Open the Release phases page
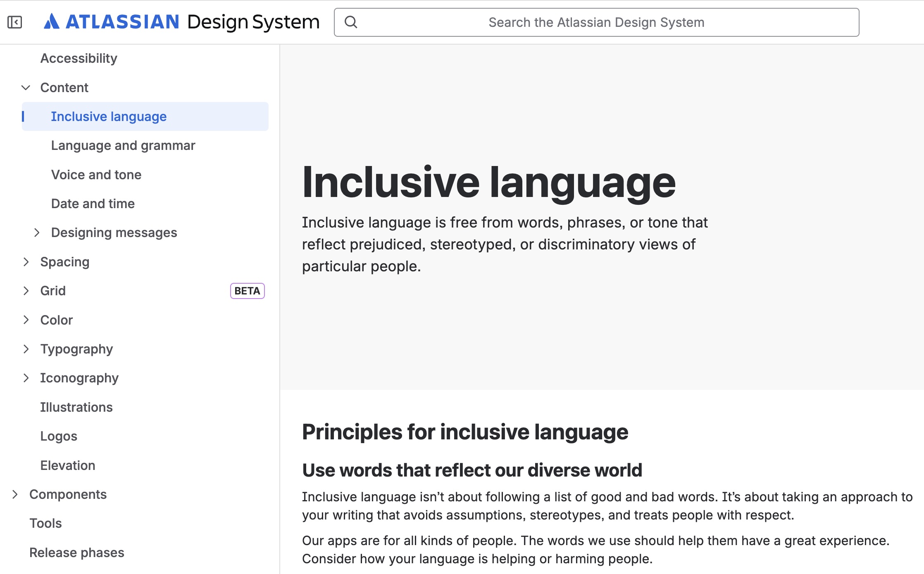The width and height of the screenshot is (924, 574). point(77,553)
